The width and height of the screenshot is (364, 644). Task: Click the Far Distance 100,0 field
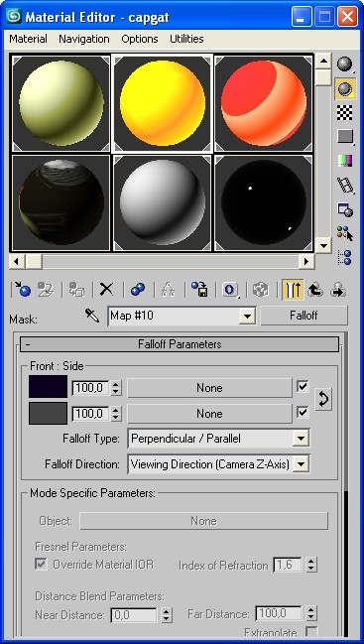(x=279, y=614)
